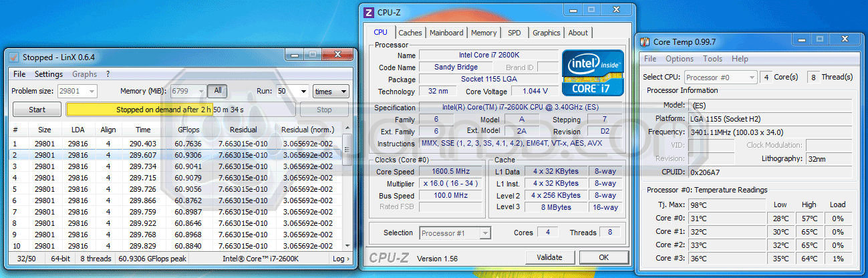Click the LinX yellow progress status bar

click(180, 110)
